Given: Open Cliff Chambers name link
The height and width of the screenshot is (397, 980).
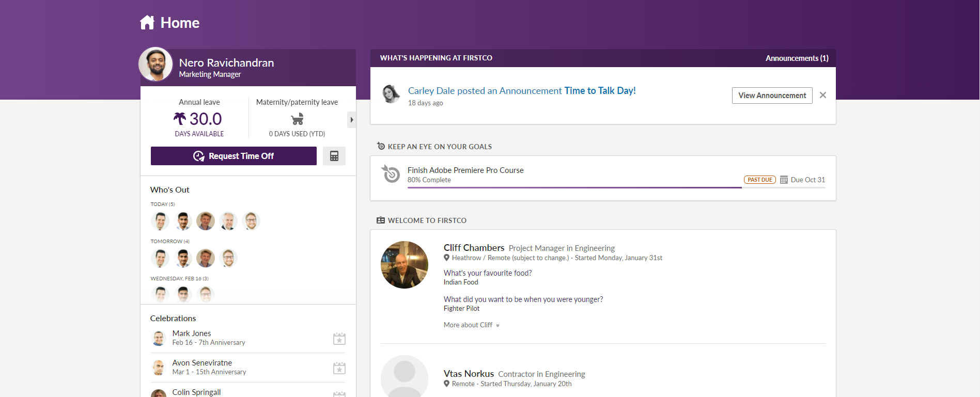Looking at the screenshot, I should coord(474,248).
